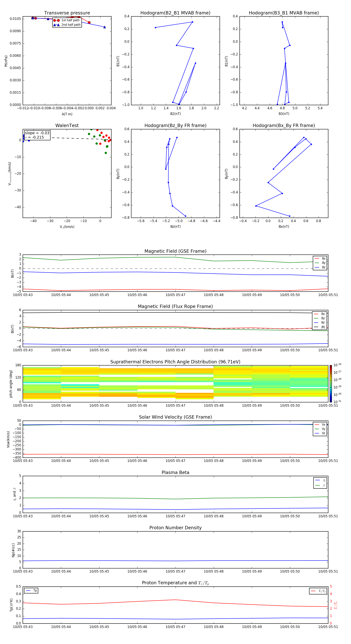The height and width of the screenshot is (644, 351).
Task: Select the "Magnetic Field (GSE Frame)" title
Action: (175, 251)
